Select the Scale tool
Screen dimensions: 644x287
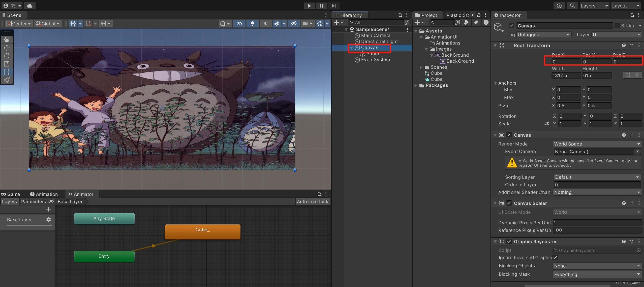coord(7,64)
